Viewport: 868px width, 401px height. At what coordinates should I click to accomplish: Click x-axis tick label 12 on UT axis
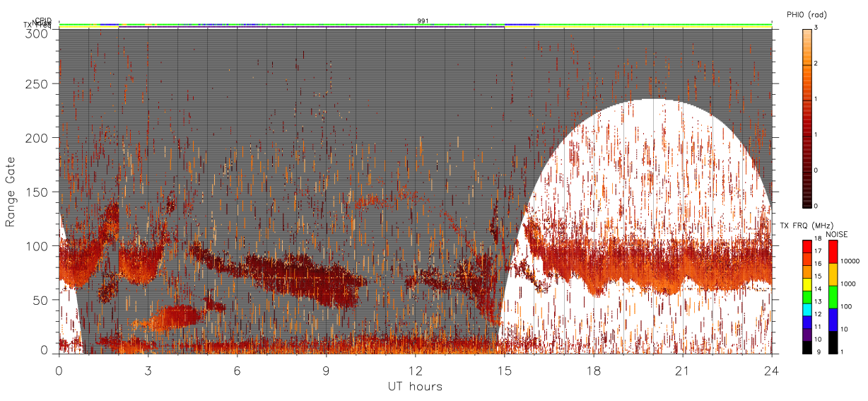416,370
